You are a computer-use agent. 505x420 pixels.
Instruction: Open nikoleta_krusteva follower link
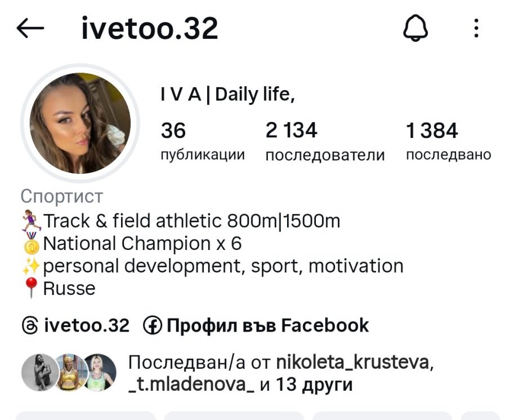pyautogui.click(x=352, y=363)
